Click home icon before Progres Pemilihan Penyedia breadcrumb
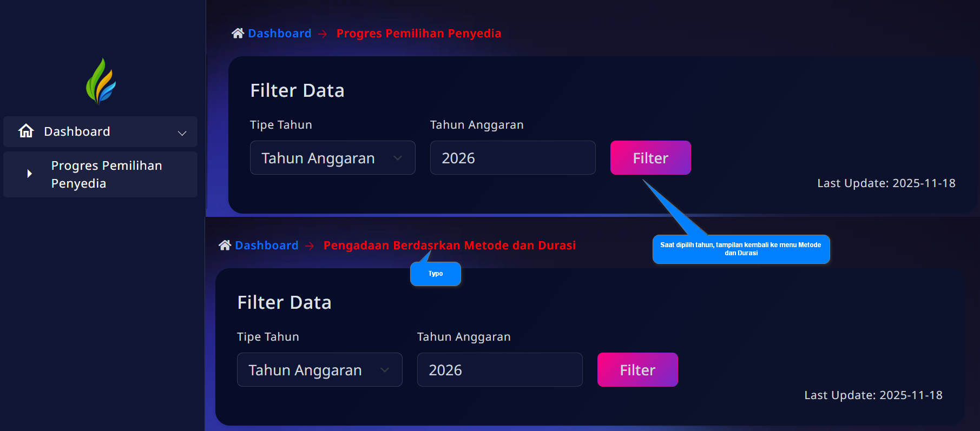 pos(238,34)
